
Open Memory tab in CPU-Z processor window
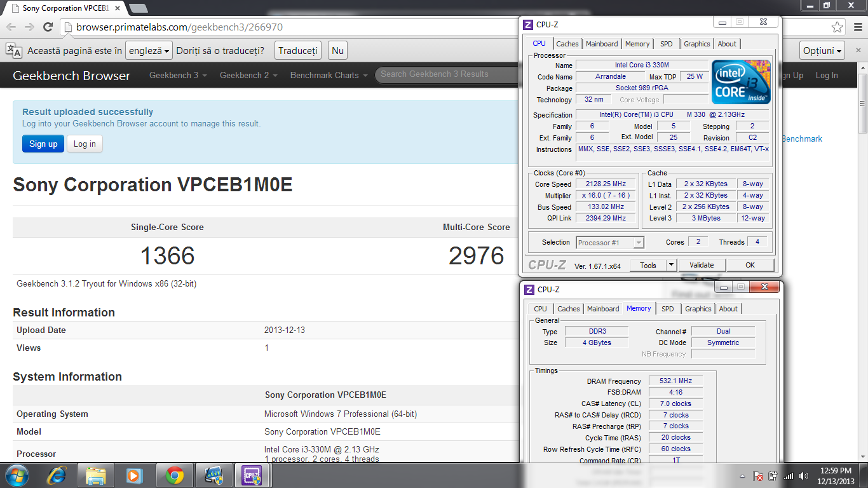tap(637, 44)
